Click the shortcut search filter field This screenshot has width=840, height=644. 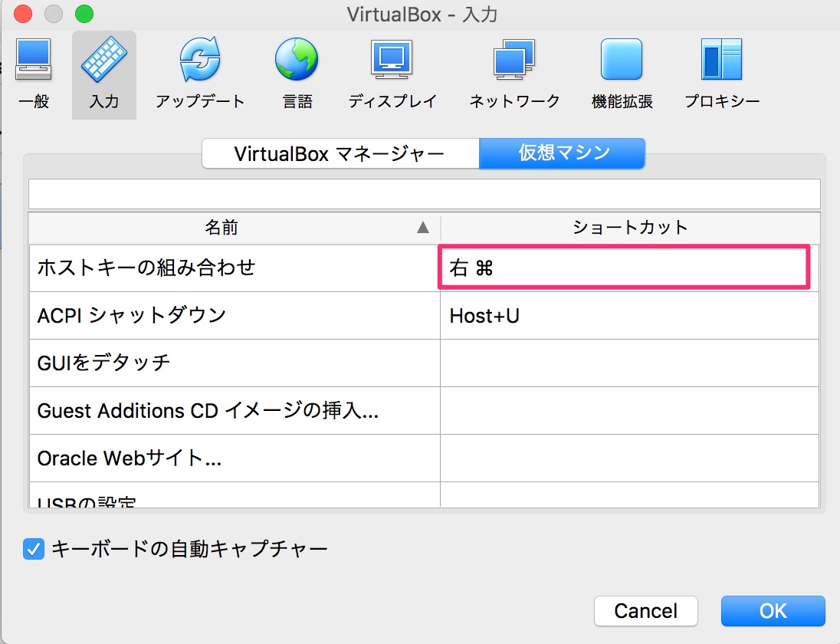(424, 193)
